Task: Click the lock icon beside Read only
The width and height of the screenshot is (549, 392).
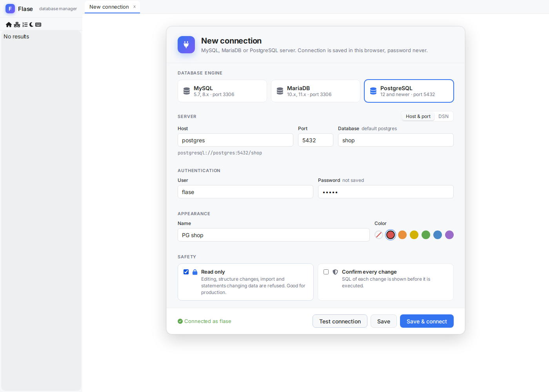Action: 195,272
